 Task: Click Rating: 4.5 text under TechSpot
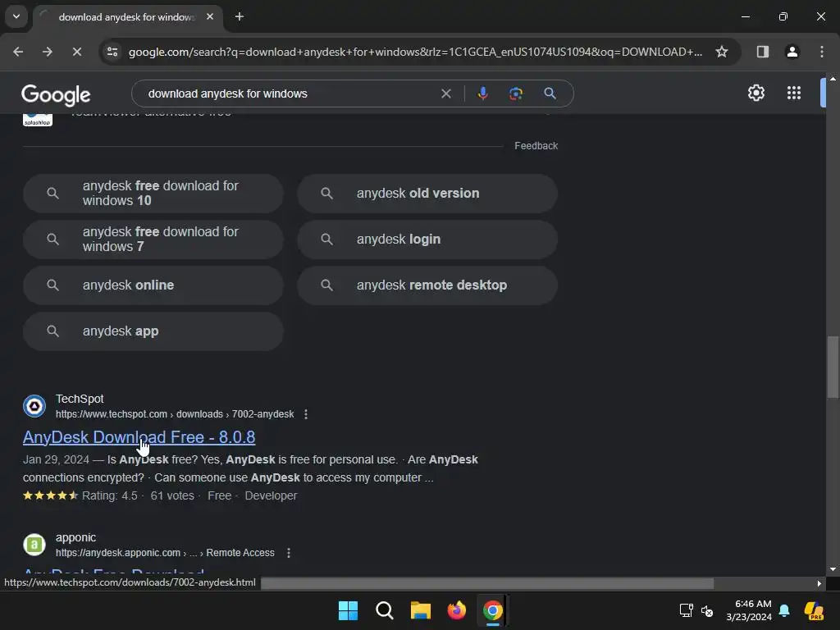(x=109, y=496)
